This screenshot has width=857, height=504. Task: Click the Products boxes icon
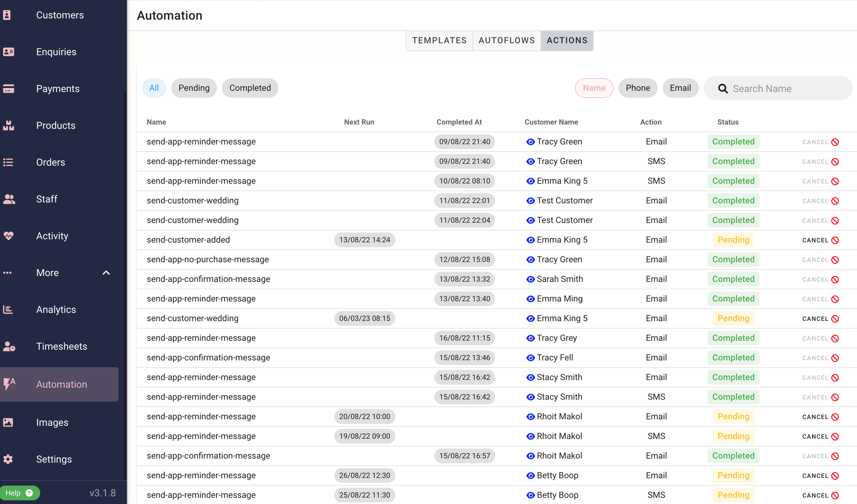coord(8,125)
